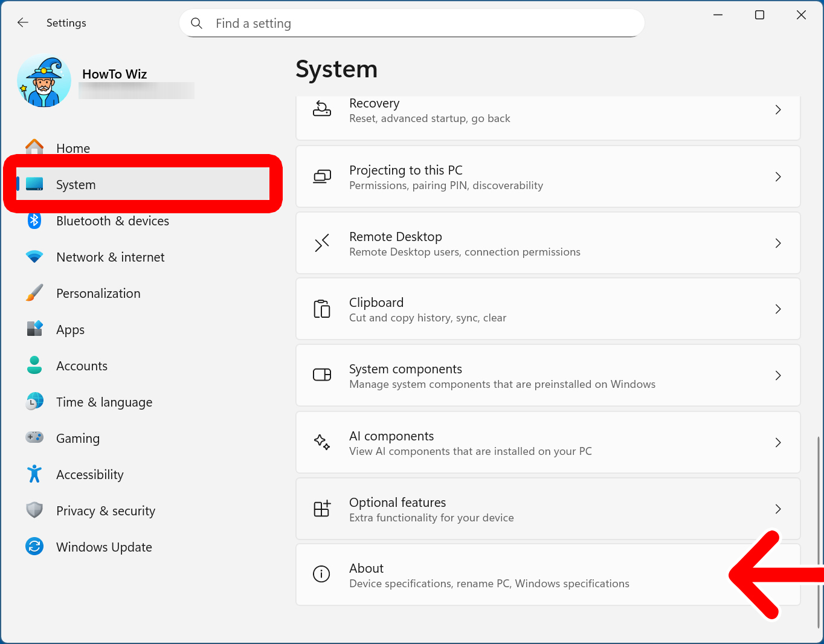Expand Remote Desktop chevron arrow
Screen dimensions: 824x644
click(778, 243)
